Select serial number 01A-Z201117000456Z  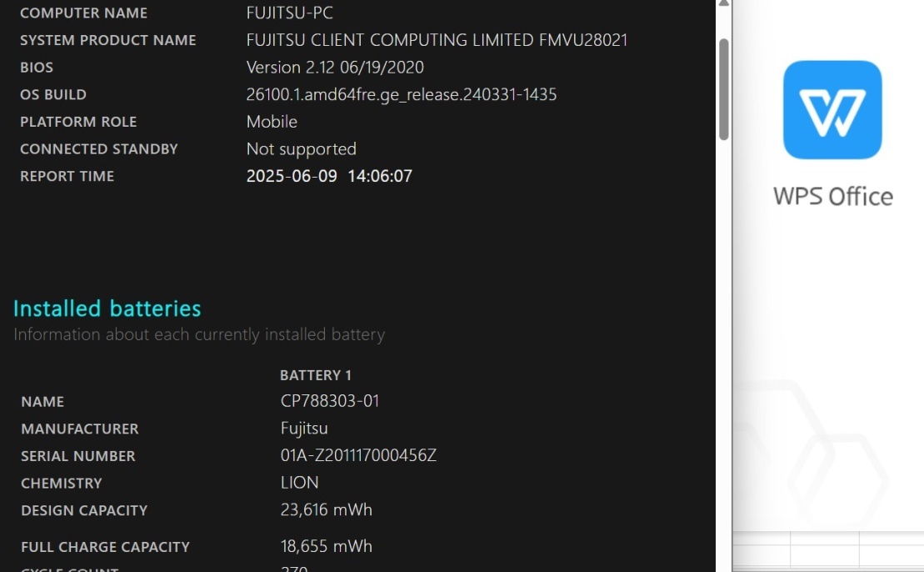pos(358,455)
